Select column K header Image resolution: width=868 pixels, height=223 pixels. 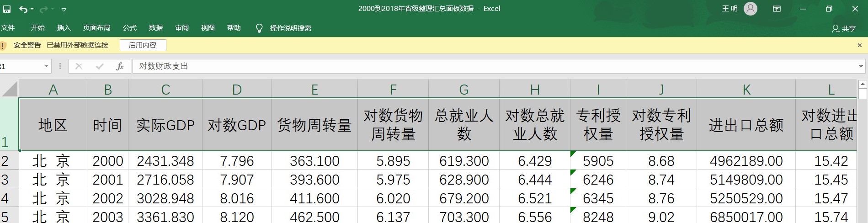(x=746, y=89)
